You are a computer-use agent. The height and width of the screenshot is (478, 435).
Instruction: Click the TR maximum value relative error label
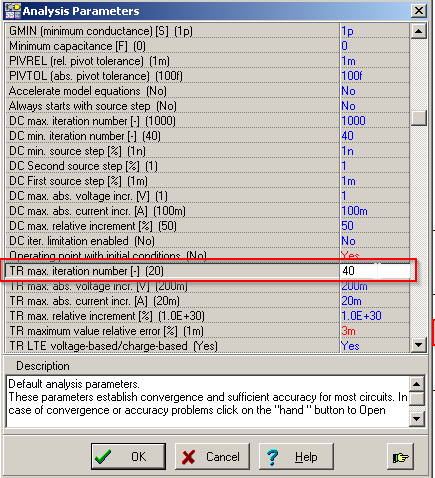point(106,331)
